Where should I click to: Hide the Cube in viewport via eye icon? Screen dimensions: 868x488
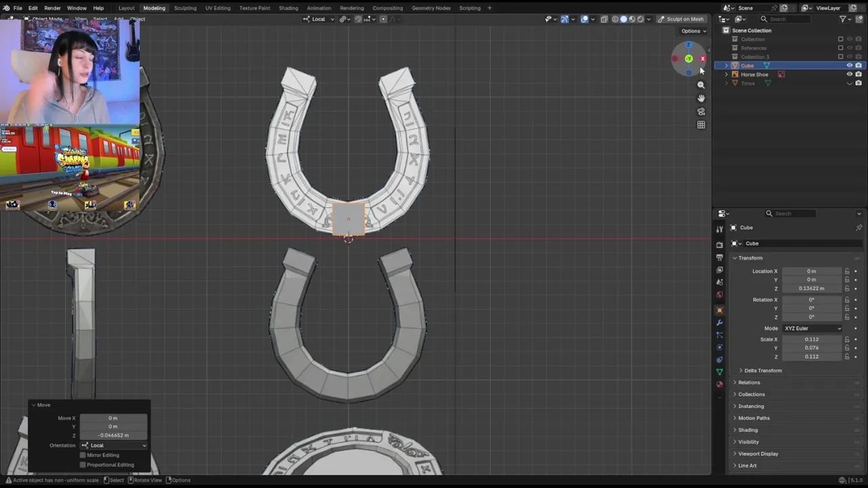click(x=850, y=66)
